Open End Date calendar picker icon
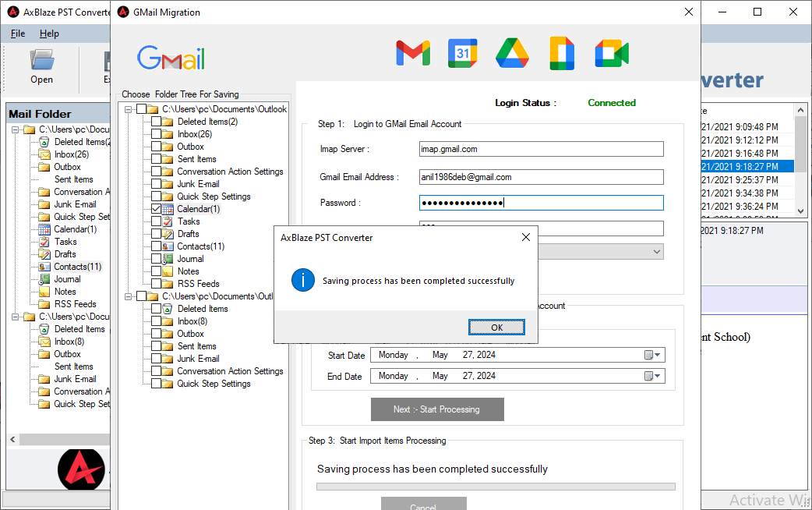Image resolution: width=812 pixels, height=510 pixels. pos(648,377)
